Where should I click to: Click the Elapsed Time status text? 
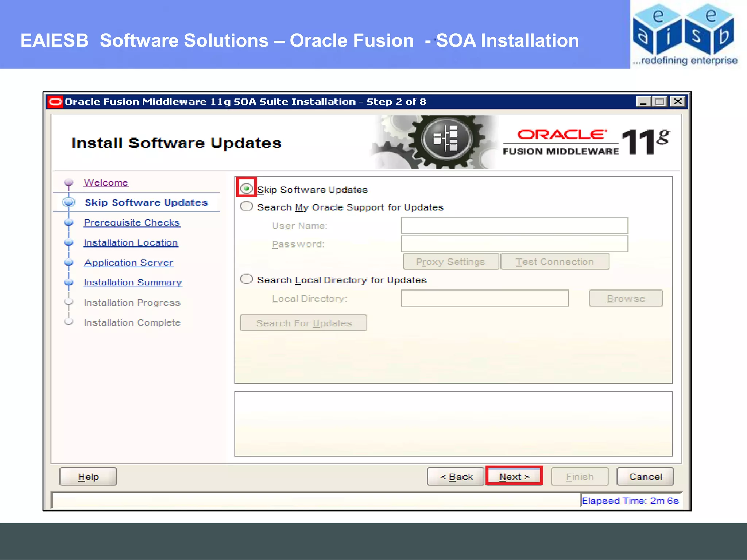[630, 501]
